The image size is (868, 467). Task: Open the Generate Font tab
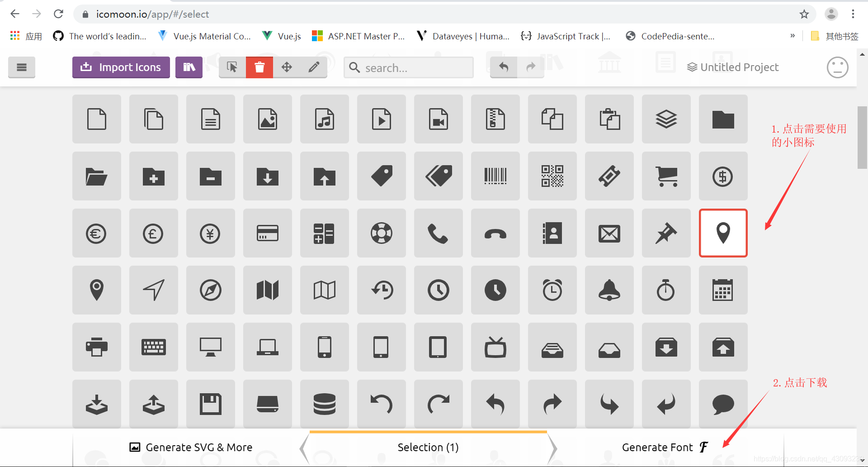pos(665,448)
